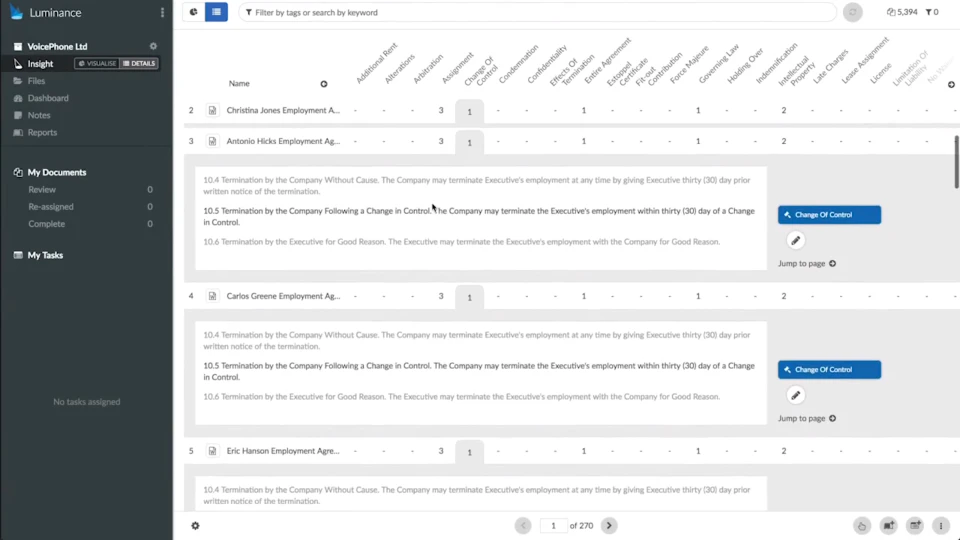This screenshot has width=960, height=540.
Task: Switch to pie chart visualise view
Action: click(194, 12)
